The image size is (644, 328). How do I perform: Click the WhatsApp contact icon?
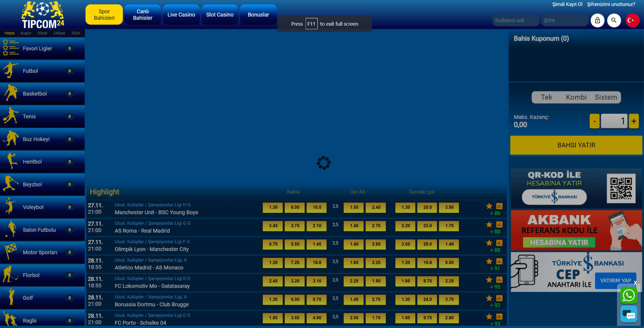pyautogui.click(x=629, y=296)
